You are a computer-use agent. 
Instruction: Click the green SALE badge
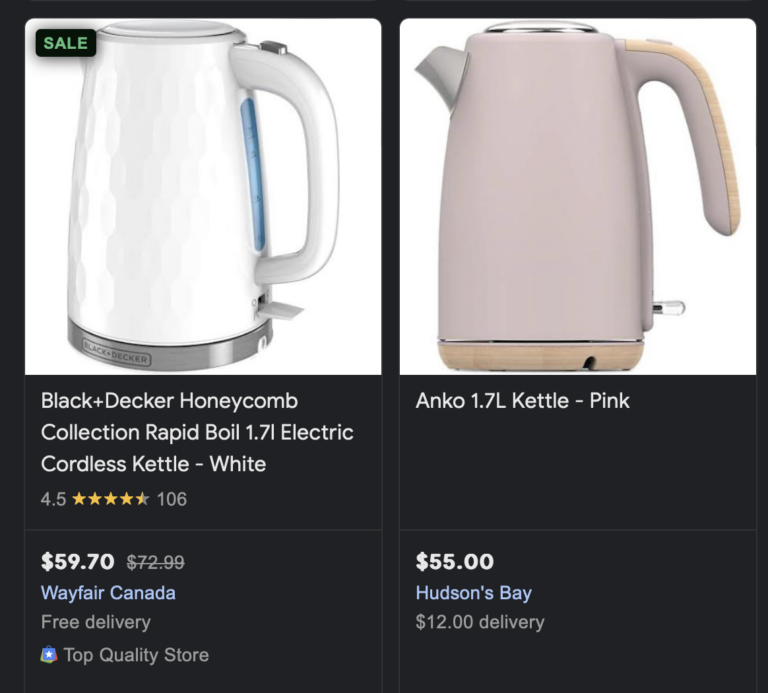66,43
